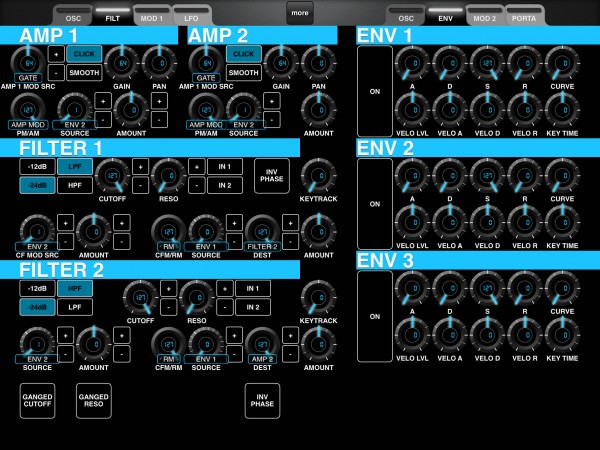
Task: Open FILTER 1 RM CFM/RM selector
Action: pos(169,246)
